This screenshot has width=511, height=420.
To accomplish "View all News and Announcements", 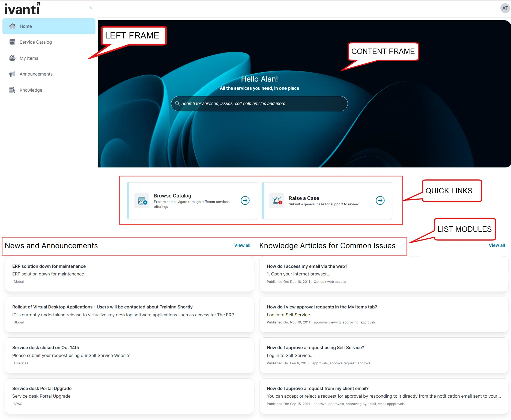I will 242,245.
